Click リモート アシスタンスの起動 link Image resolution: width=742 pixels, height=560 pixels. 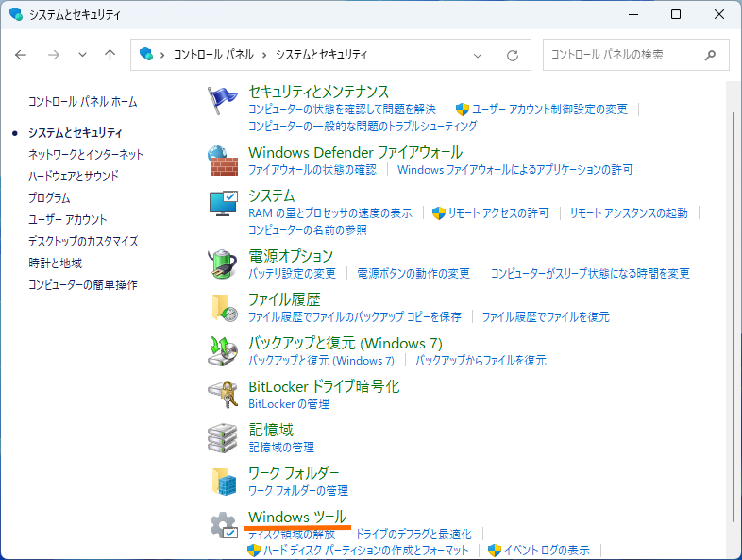tap(629, 213)
